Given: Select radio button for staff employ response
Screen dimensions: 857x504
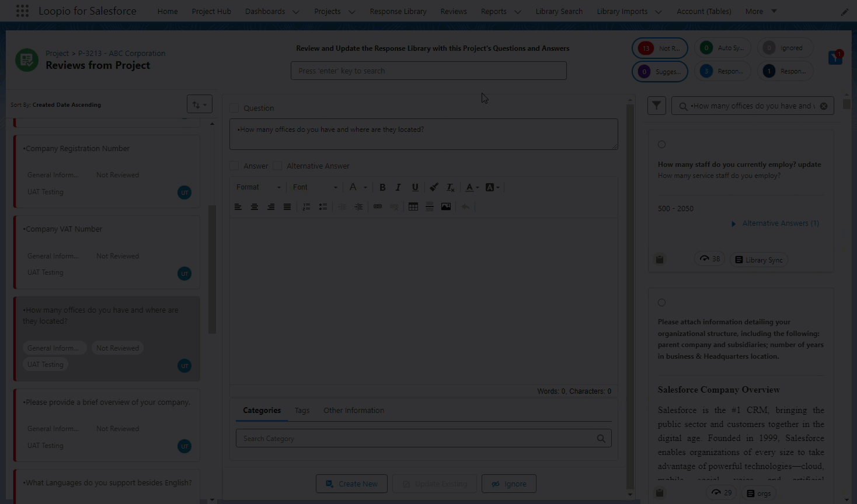Looking at the screenshot, I should [661, 144].
